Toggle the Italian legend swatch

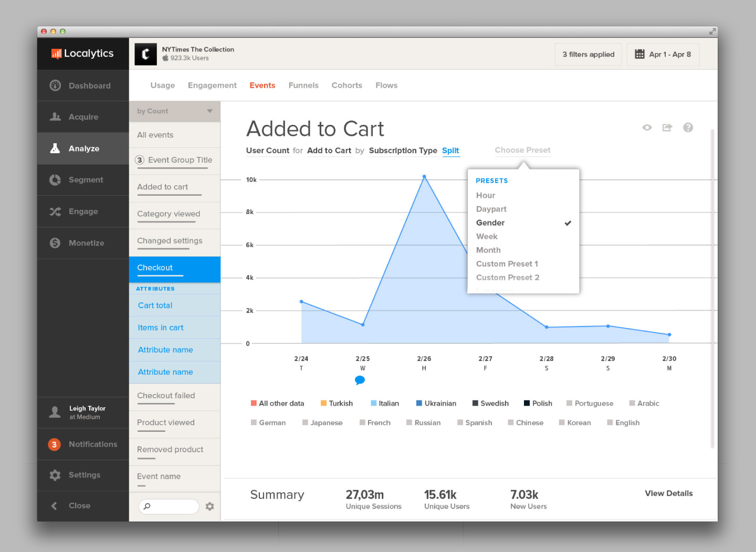point(373,404)
